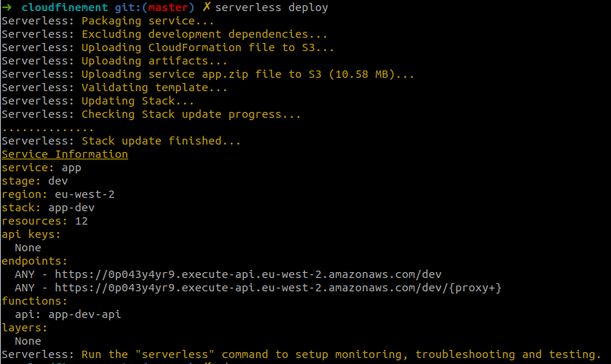
Task: Click the endpoint URL ending in {proxy+}
Action: click(278, 288)
